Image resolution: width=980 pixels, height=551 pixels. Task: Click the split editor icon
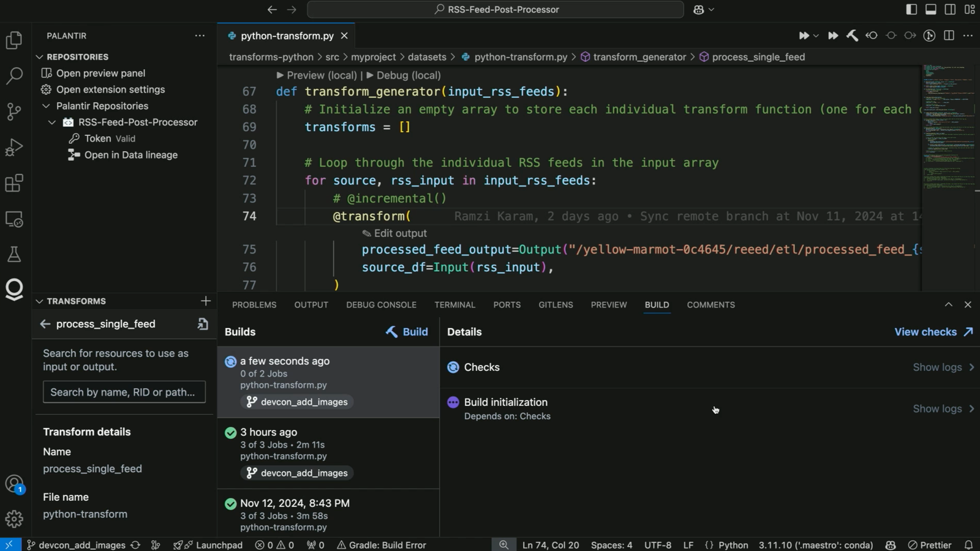(949, 36)
